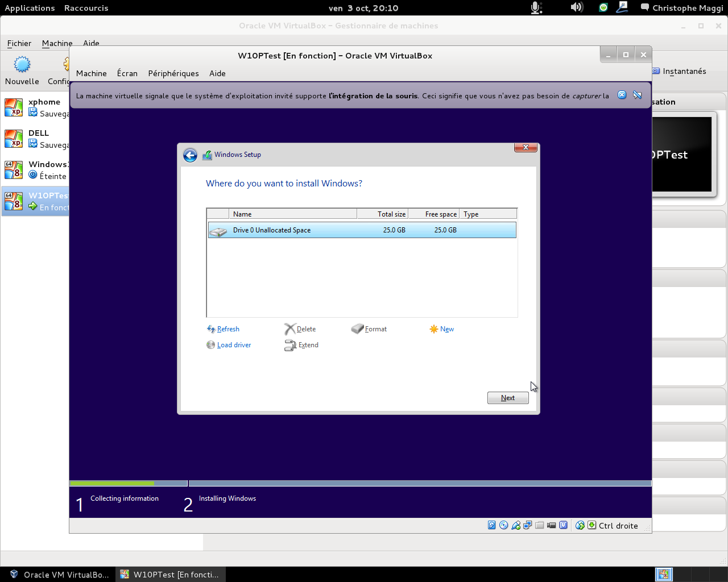Click the volume speaker icon in top panel
The image size is (728, 582).
577,7
